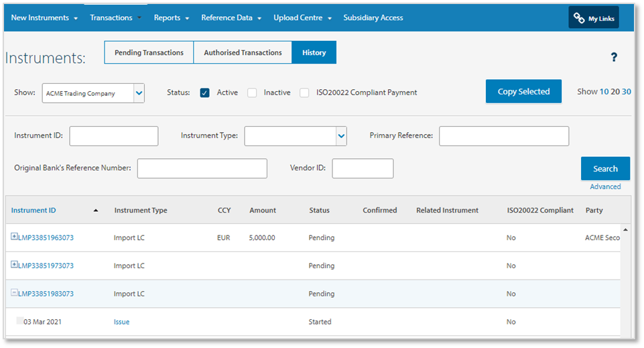Click the Primary Reference input field
644x348 pixels.
click(503, 136)
